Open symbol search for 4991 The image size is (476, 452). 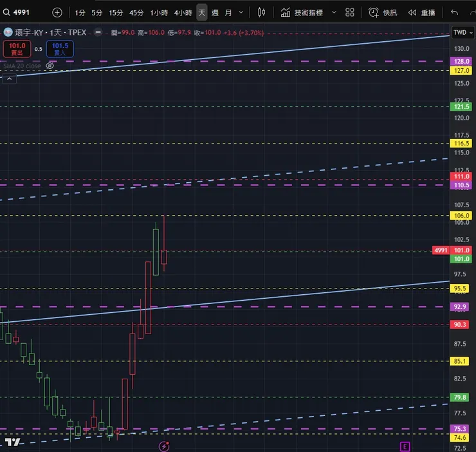coord(16,12)
